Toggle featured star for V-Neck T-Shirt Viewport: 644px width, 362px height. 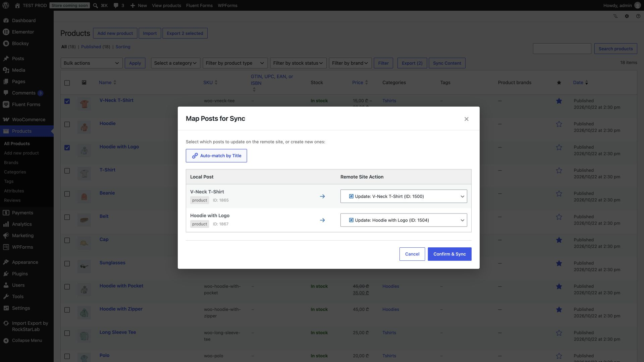(559, 101)
